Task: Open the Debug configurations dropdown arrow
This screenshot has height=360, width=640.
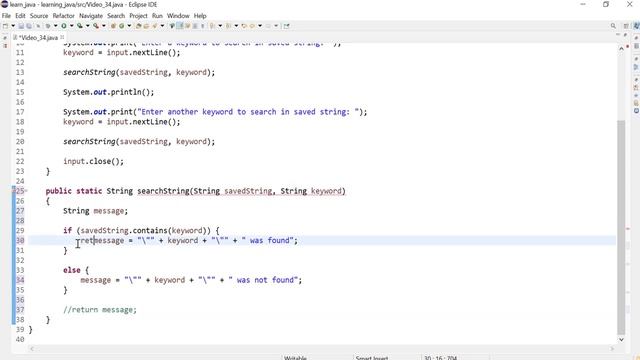Action: 56,26
